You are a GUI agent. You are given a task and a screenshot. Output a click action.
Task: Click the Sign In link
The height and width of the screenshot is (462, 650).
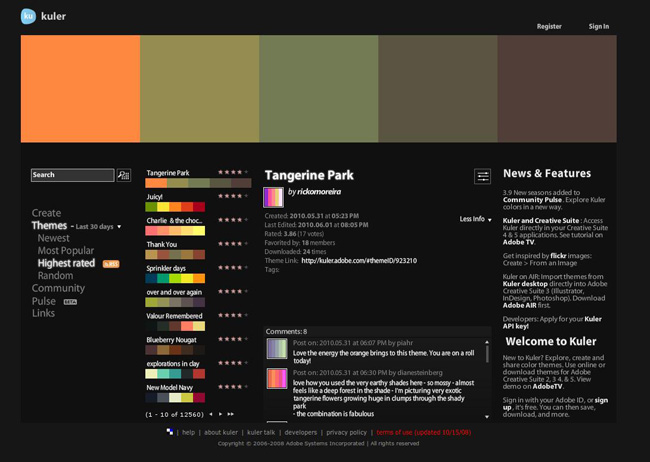click(599, 27)
